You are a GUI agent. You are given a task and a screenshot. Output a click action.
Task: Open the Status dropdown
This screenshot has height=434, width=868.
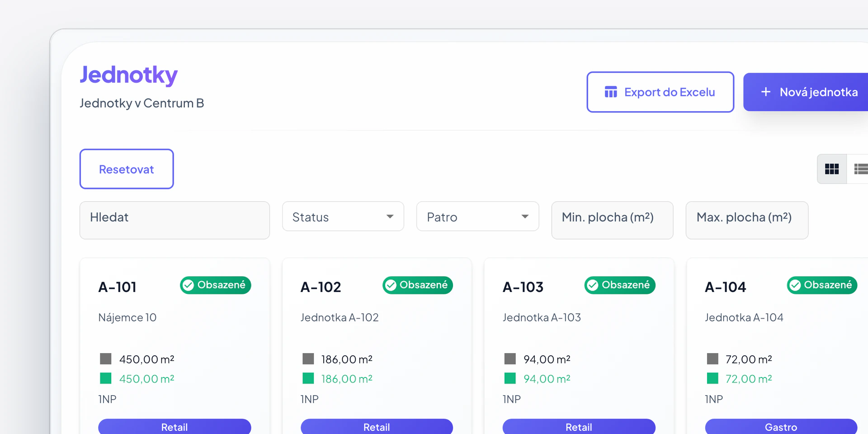[x=343, y=217]
